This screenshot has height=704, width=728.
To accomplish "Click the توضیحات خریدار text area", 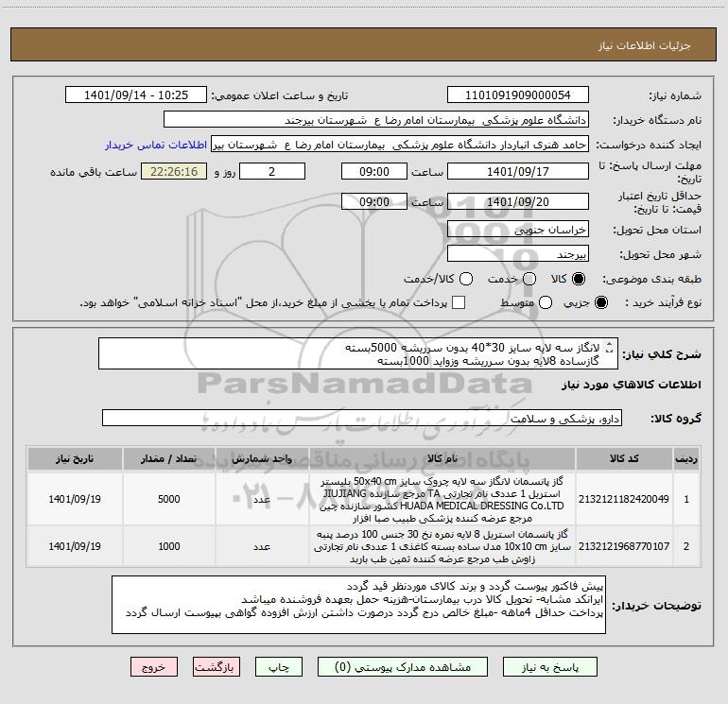I will click(x=358, y=605).
